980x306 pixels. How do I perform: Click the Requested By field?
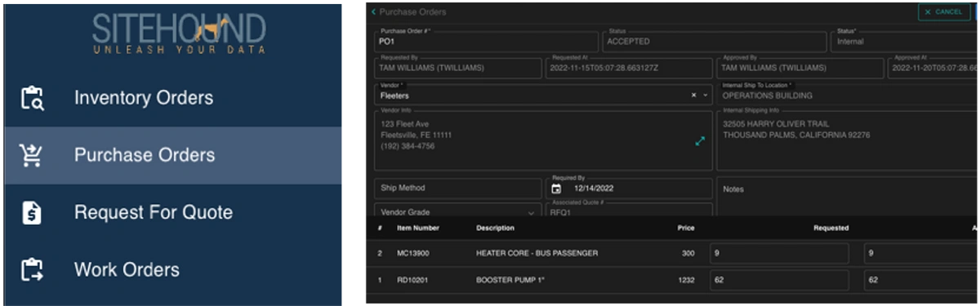point(458,68)
